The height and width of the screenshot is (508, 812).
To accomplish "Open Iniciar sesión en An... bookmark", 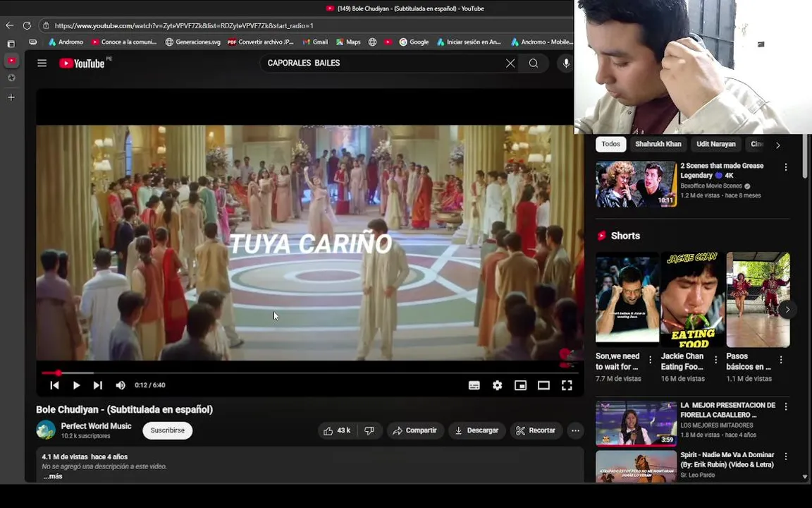I will point(469,42).
